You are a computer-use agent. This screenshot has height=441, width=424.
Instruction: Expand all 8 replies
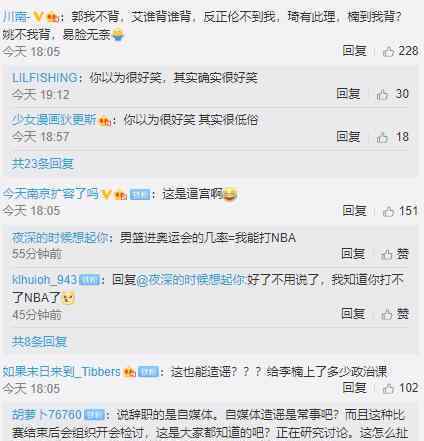pos(39,342)
